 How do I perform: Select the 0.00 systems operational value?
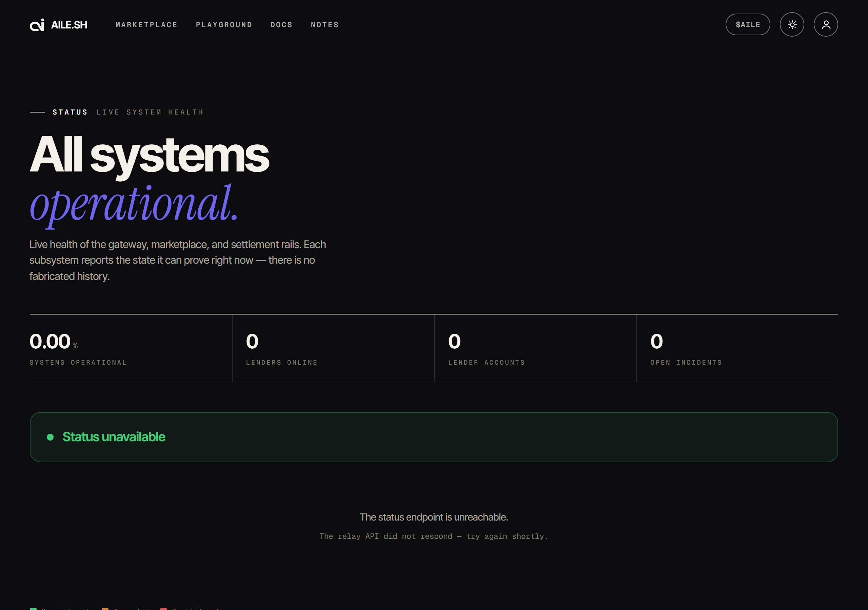(50, 341)
